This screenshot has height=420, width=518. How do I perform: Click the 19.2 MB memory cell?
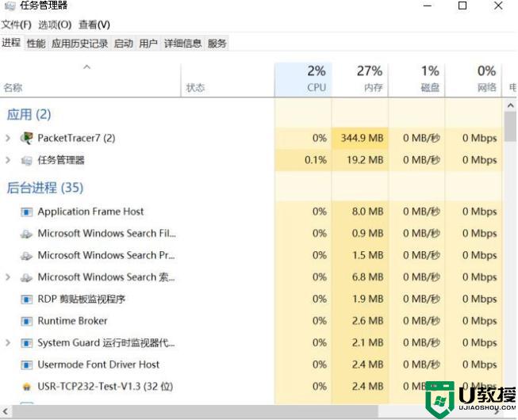pyautogui.click(x=360, y=160)
